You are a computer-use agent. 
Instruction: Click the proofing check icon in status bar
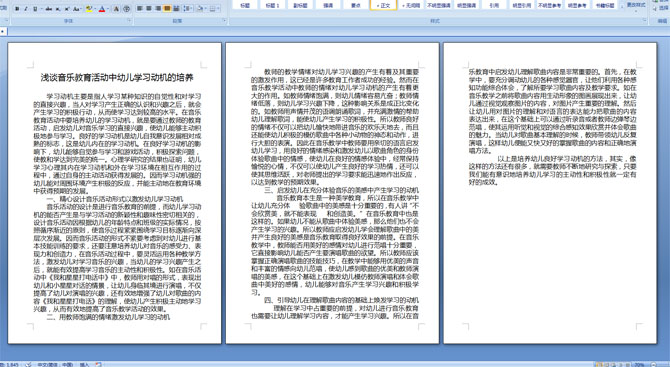point(28,364)
